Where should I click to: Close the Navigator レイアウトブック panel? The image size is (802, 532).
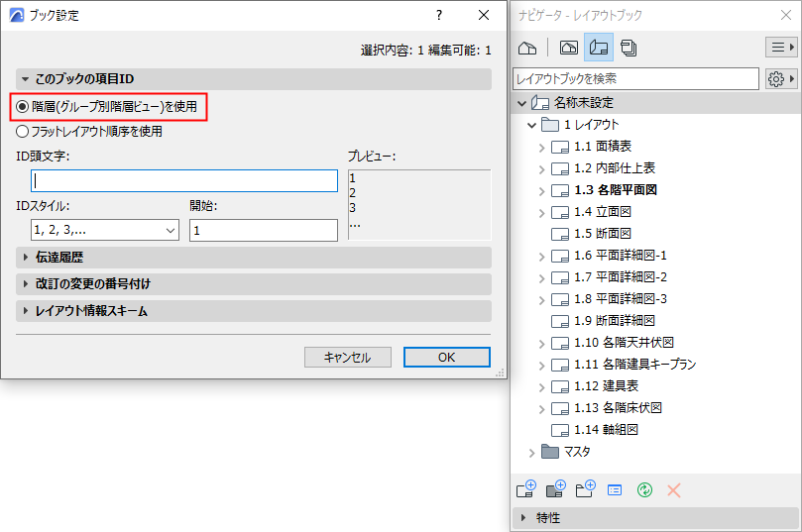[786, 15]
